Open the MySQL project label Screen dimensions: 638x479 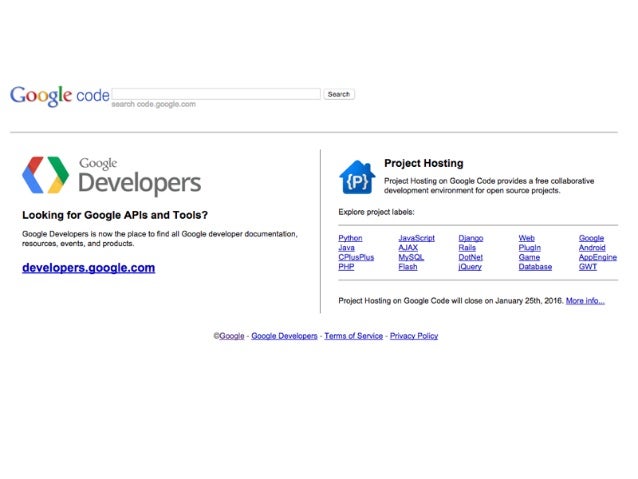point(411,257)
